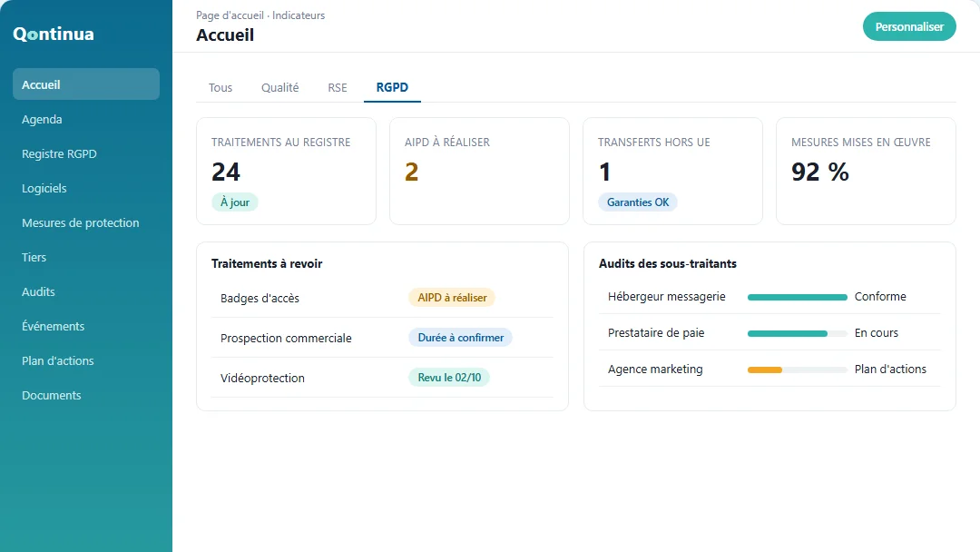Click the Agence marketing orange progress bar
Viewport: 980px width, 552px height.
coord(765,370)
